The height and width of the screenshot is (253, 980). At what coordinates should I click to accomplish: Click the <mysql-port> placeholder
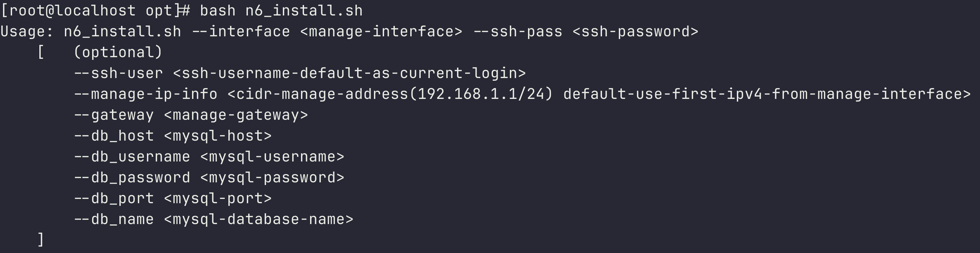click(218, 198)
